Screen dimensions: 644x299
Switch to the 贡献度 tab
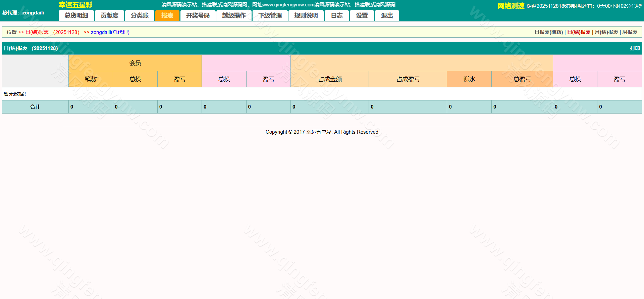point(109,15)
